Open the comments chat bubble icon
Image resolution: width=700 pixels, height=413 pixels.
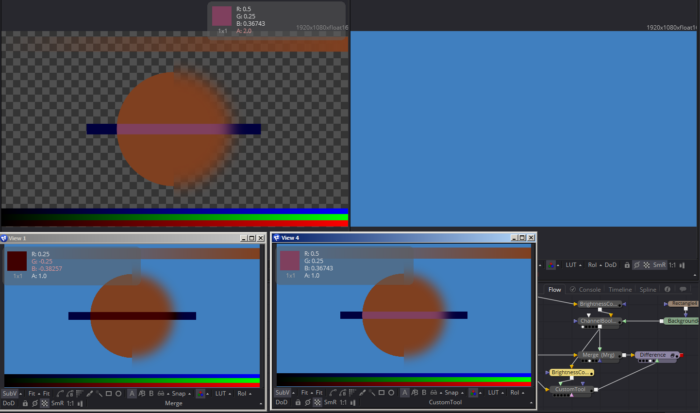click(x=683, y=289)
